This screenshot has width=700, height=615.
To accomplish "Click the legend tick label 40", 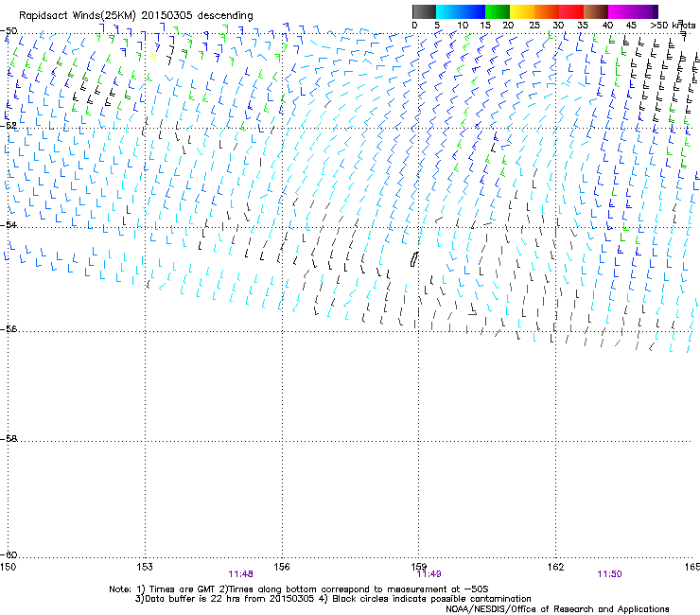I will click(x=607, y=25).
